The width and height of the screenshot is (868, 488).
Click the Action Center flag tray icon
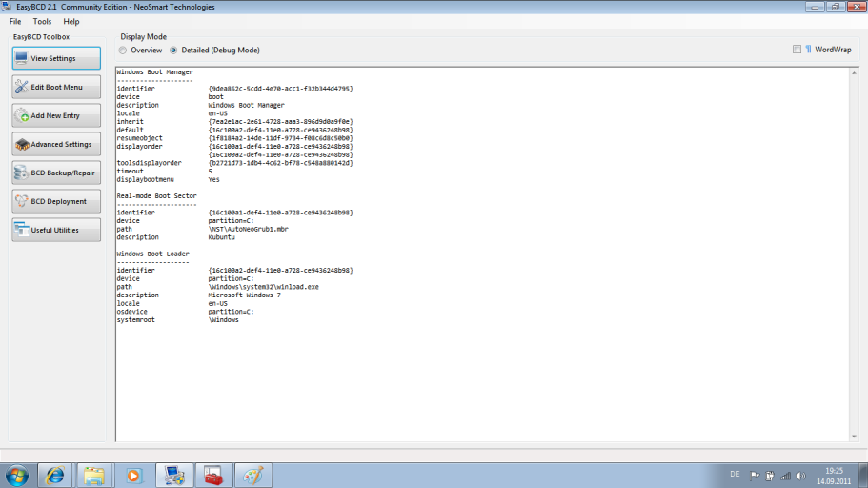click(755, 476)
